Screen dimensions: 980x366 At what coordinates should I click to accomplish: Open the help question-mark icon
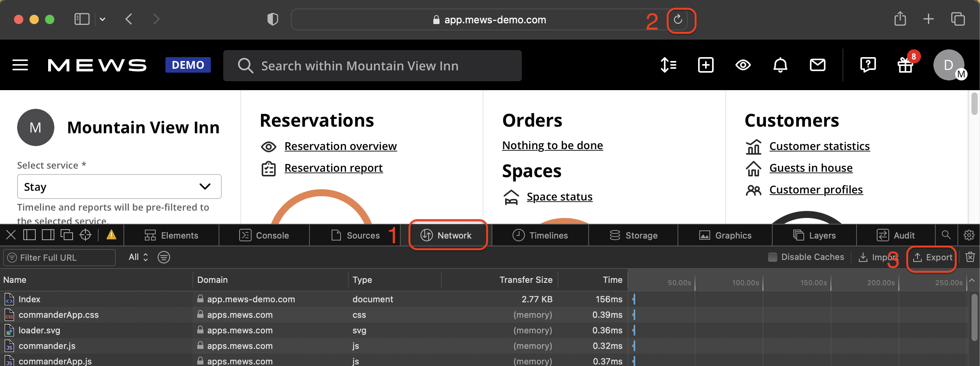click(868, 65)
